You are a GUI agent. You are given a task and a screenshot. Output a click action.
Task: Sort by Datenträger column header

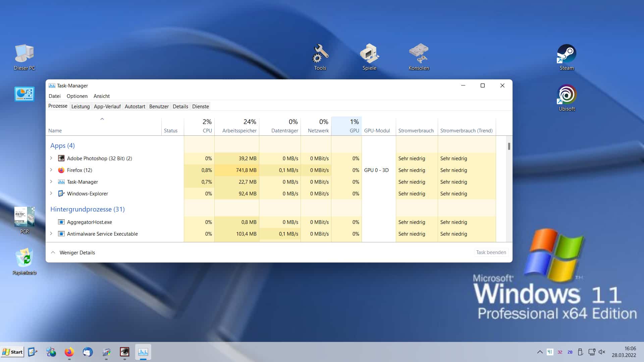[x=280, y=126]
